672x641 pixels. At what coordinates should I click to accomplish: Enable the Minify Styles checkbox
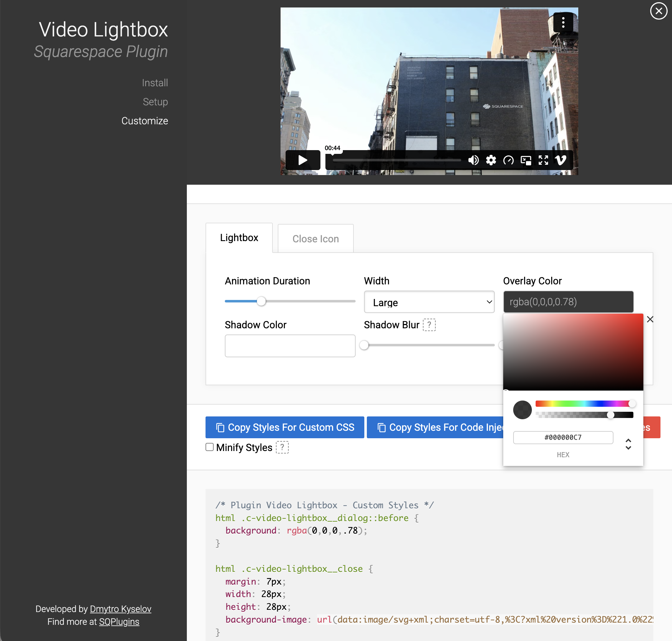210,447
